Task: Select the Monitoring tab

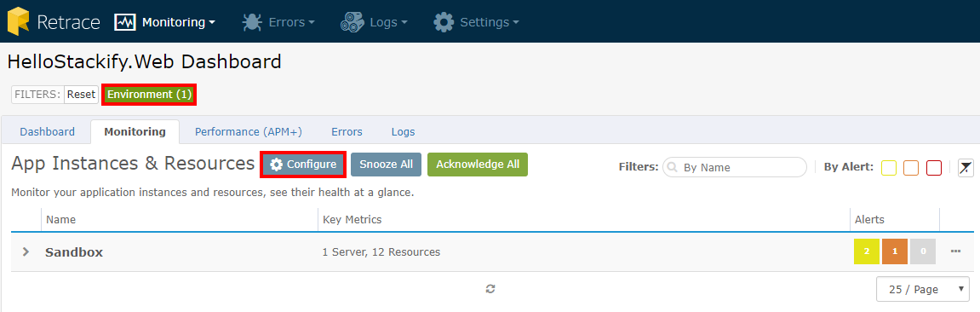Action: click(x=135, y=132)
